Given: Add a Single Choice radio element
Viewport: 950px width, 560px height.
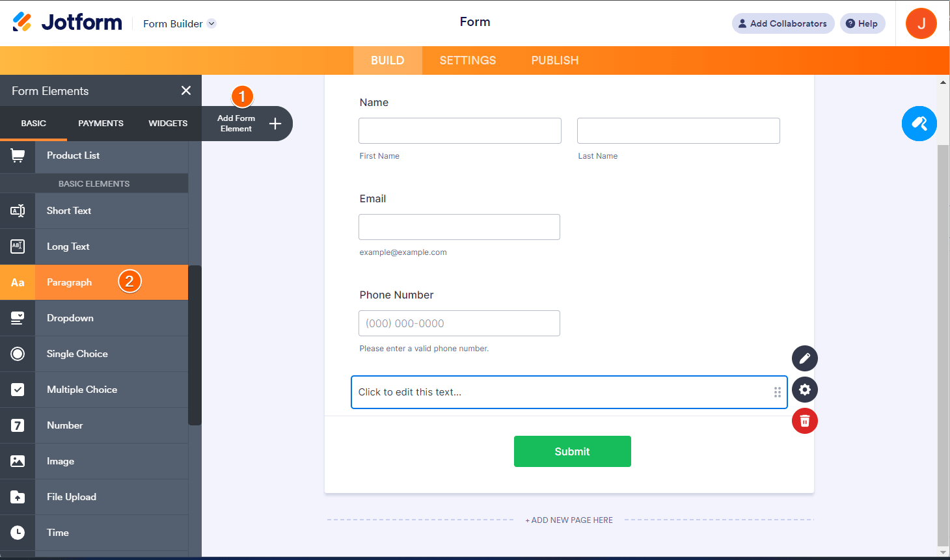Looking at the screenshot, I should pyautogui.click(x=94, y=354).
